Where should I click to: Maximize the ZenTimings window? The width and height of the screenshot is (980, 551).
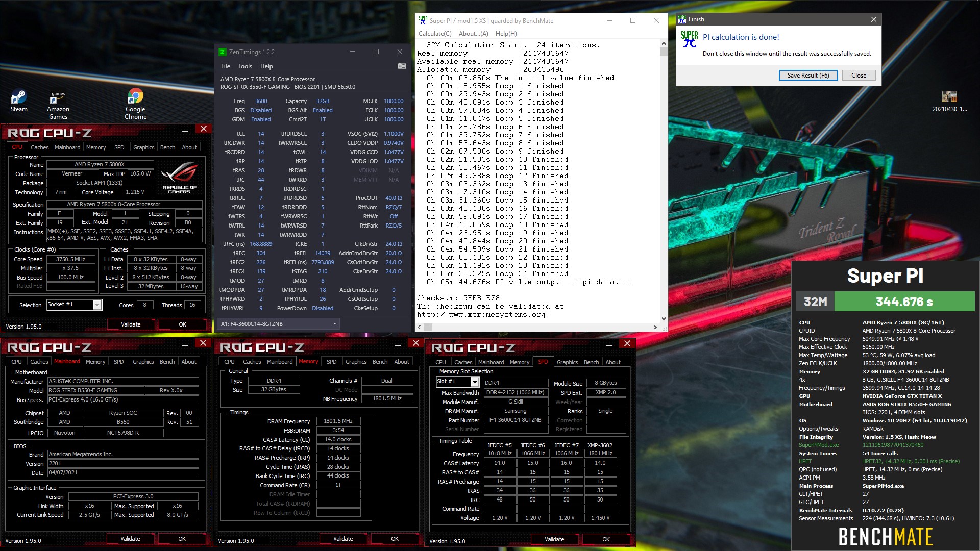(376, 52)
